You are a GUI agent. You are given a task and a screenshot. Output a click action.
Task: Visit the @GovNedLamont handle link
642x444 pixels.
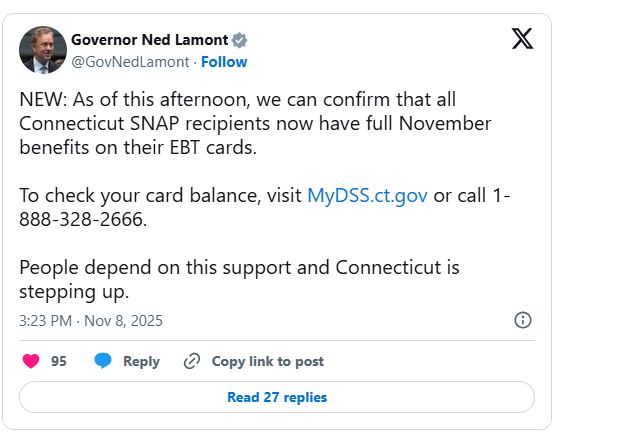[x=131, y=62]
